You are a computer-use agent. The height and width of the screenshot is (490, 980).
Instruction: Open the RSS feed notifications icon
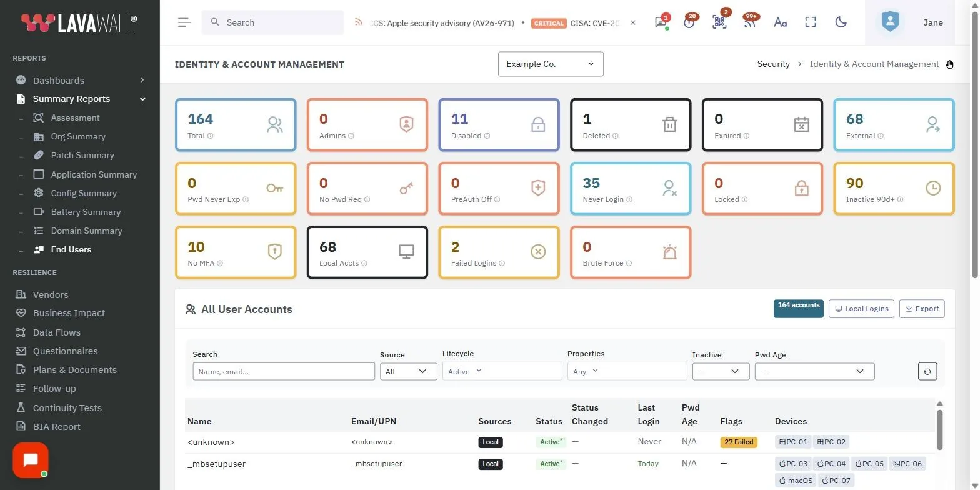point(749,22)
